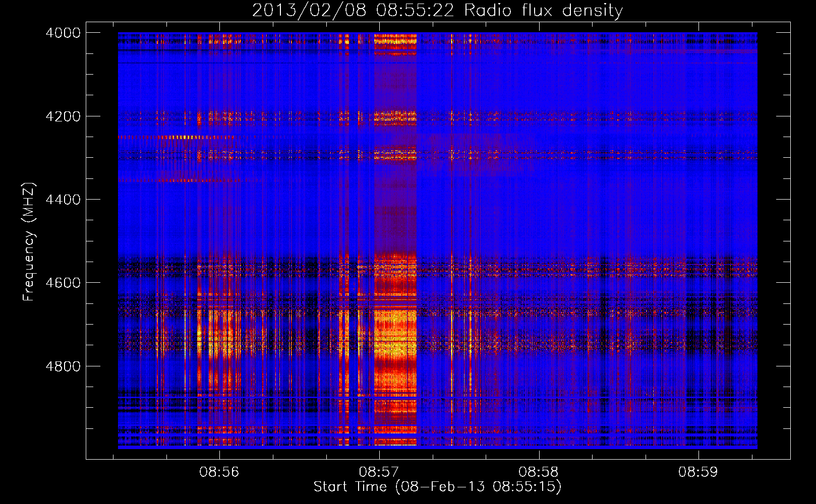This screenshot has height=504, width=816.
Task: Click the 4800 frequency axis label
Action: click(x=63, y=366)
